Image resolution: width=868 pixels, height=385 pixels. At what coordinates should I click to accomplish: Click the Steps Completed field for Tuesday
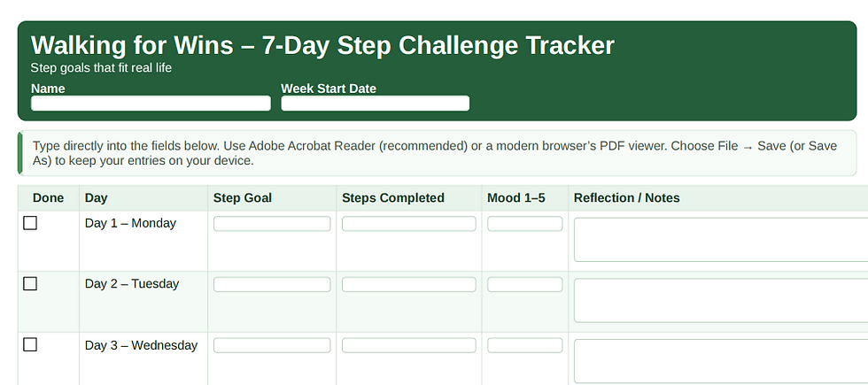point(408,284)
